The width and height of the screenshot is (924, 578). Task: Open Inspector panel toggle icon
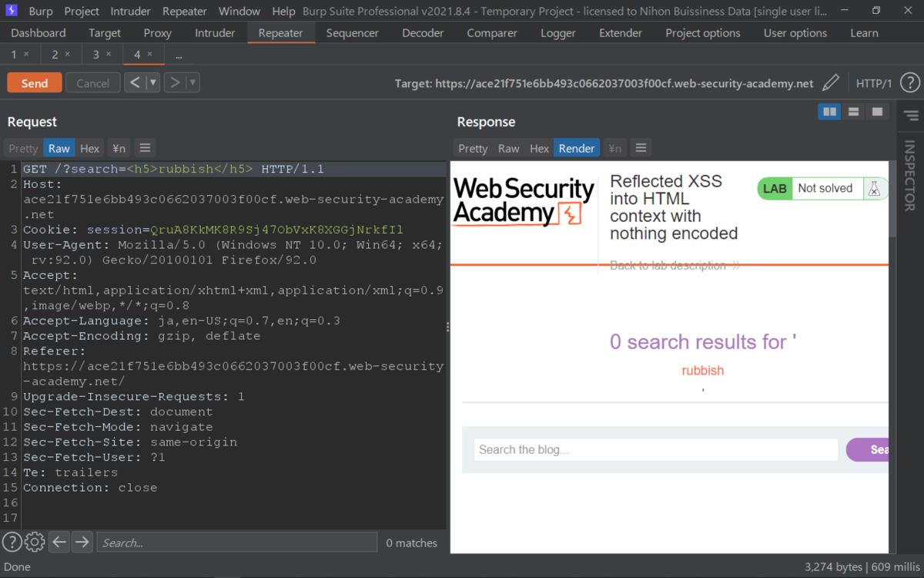(x=911, y=116)
